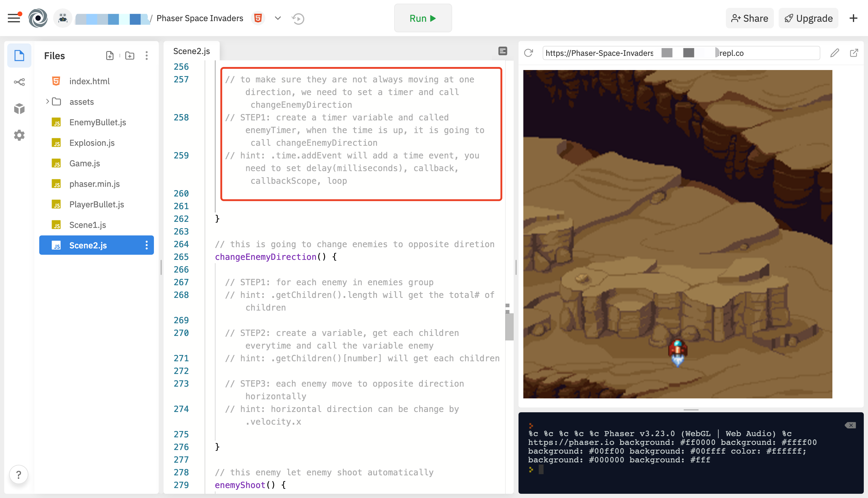The image size is (868, 498).
Task: Clear the console output
Action: [x=850, y=425]
